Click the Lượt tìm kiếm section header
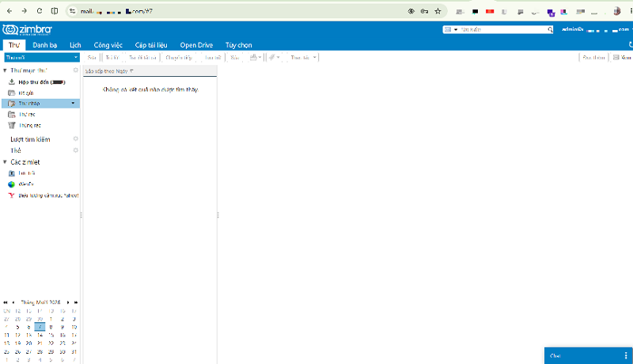This screenshot has width=633, height=364. (30, 139)
